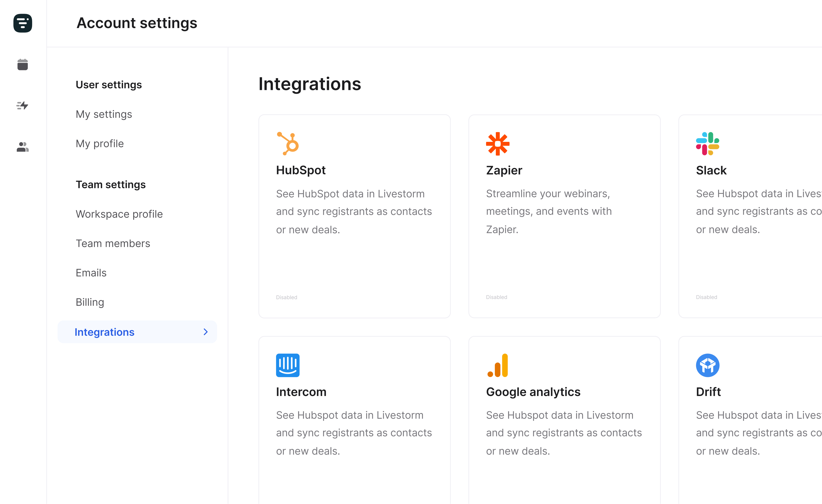Click the Integrations main heading
Screen dimensions: 822x504
[310, 84]
